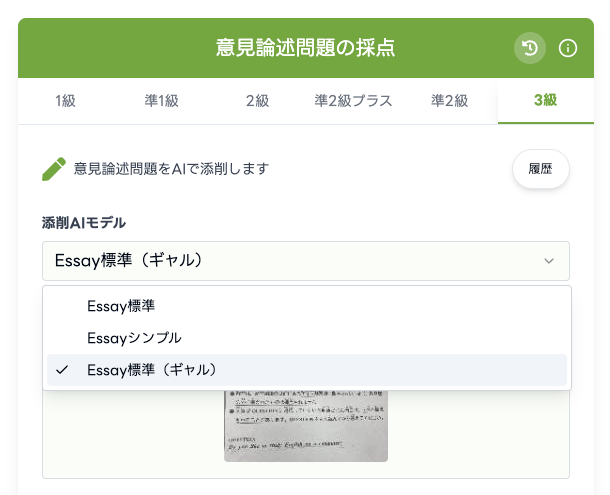This screenshot has height=495, width=610.
Task: Pick the checked Essay標準（ギャル） option
Action: point(152,369)
